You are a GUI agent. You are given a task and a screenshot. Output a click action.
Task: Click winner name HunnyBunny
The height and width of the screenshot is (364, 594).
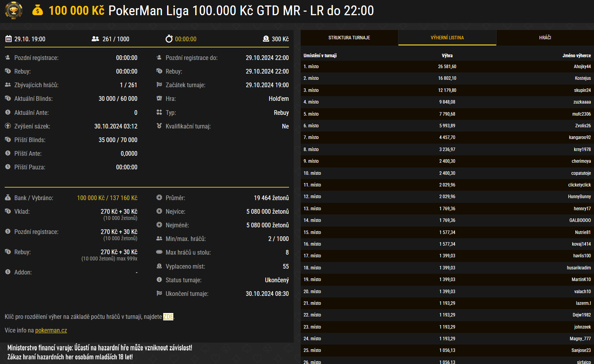tap(579, 197)
